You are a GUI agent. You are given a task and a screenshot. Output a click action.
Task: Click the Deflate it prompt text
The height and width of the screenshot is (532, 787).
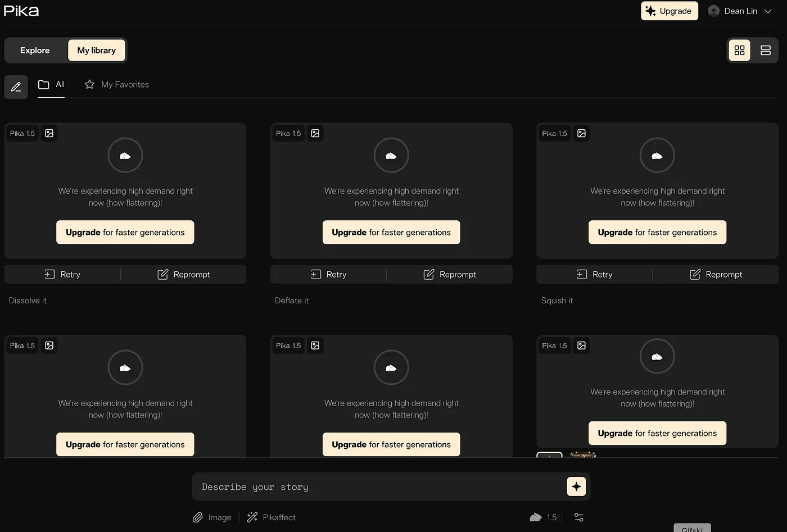click(x=292, y=301)
